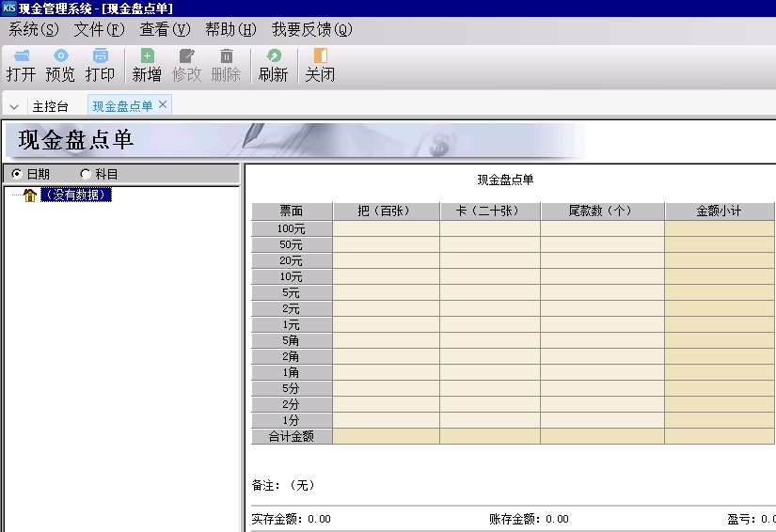Select the 合计金额 row label

(292, 436)
